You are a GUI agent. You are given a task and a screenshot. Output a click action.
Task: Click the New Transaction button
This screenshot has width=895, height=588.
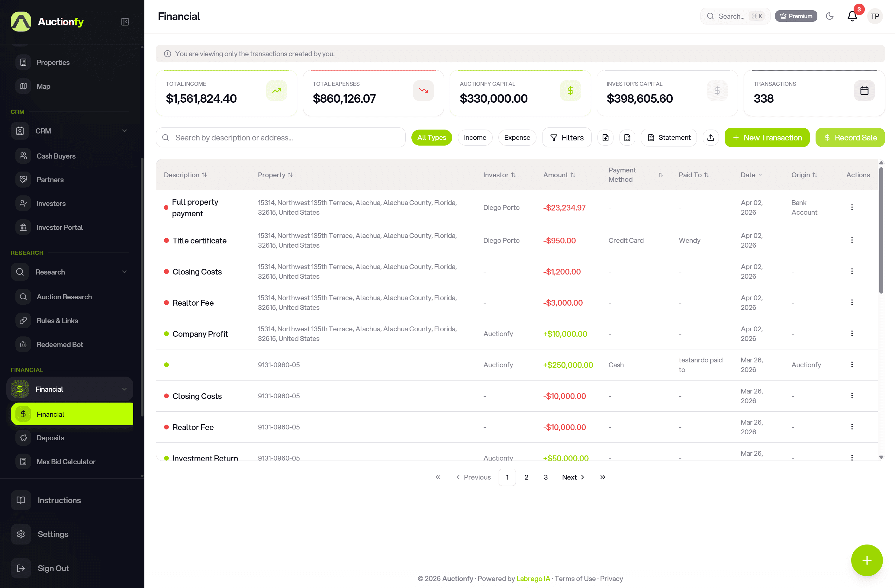[x=767, y=138]
